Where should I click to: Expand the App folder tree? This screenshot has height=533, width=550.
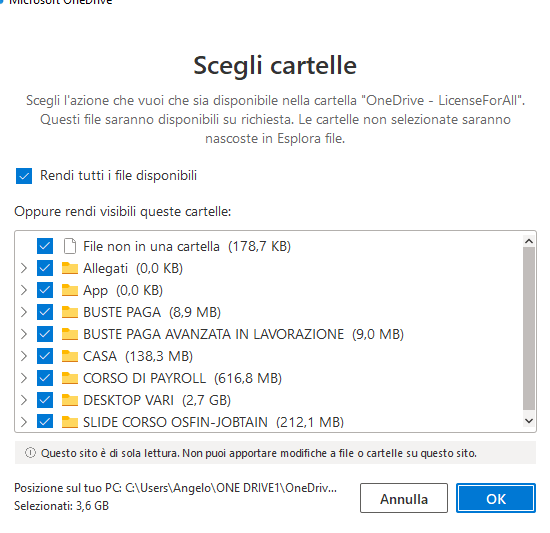(x=24, y=290)
